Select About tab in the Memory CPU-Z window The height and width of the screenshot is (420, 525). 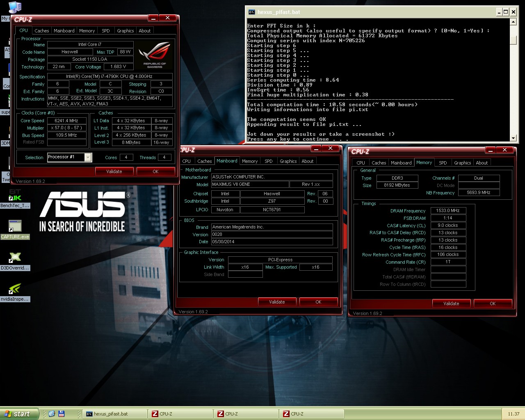click(x=482, y=163)
